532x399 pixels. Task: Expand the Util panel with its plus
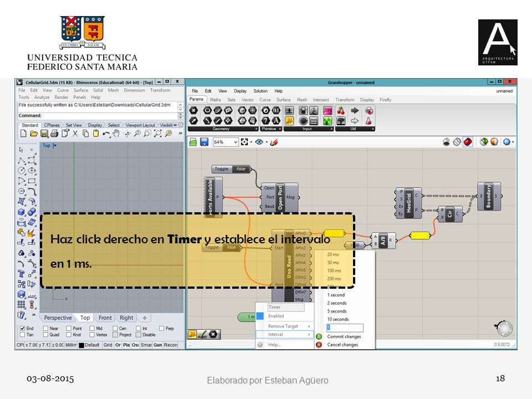point(372,129)
